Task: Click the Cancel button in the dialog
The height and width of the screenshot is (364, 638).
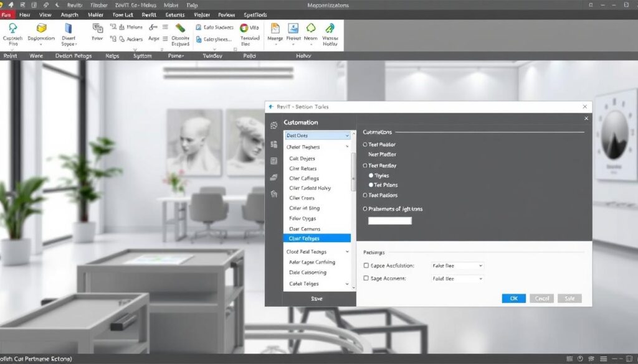Action: coord(541,299)
